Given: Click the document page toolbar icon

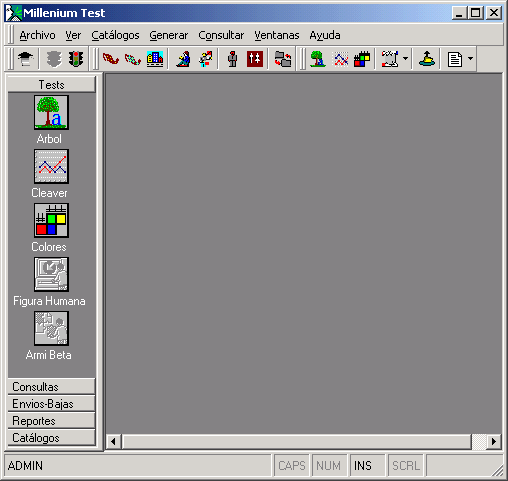Looking at the screenshot, I should (455, 59).
